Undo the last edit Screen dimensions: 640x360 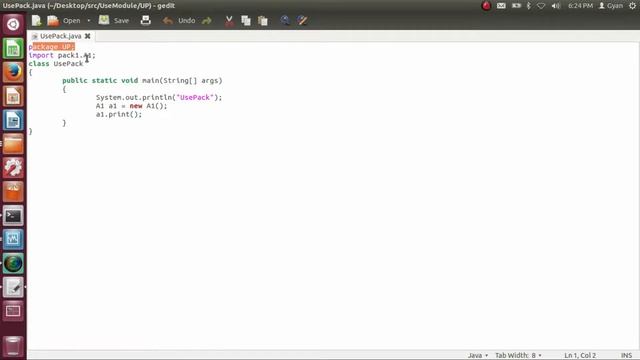(179, 20)
